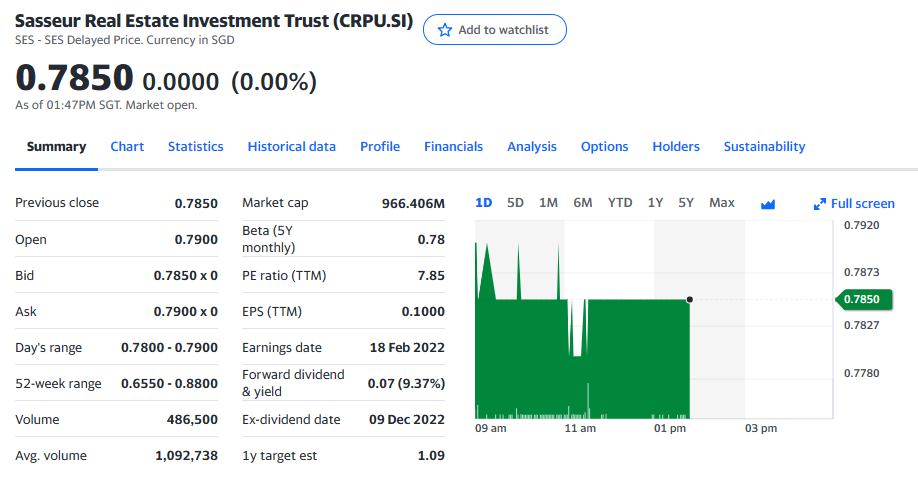Click the Sasseur Real Estate Investment Trust heading
The image size is (918, 493).
214,21
